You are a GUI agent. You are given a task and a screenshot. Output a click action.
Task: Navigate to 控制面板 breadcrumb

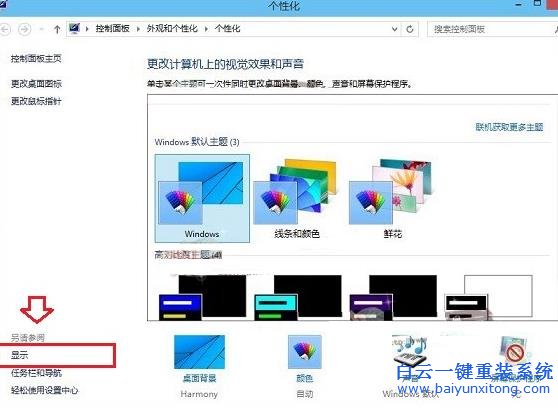[x=112, y=28]
